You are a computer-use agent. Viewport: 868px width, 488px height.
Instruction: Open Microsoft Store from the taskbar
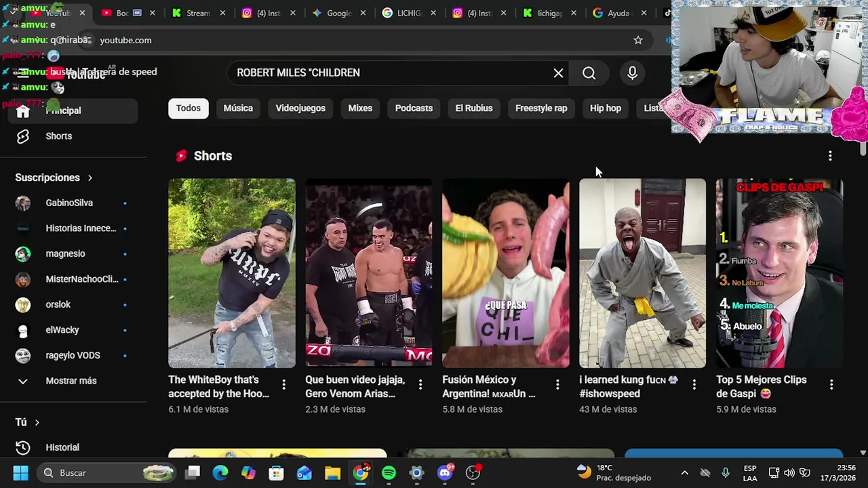click(276, 473)
